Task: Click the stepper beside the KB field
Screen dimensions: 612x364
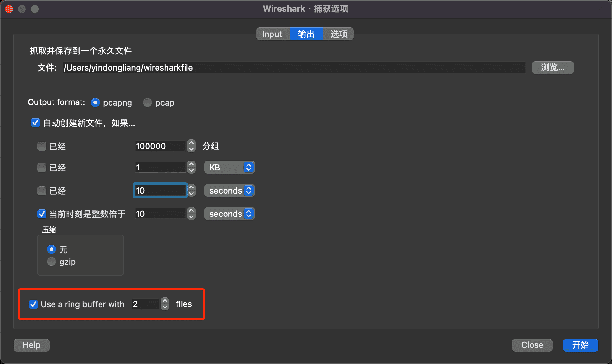Action: coord(191,168)
